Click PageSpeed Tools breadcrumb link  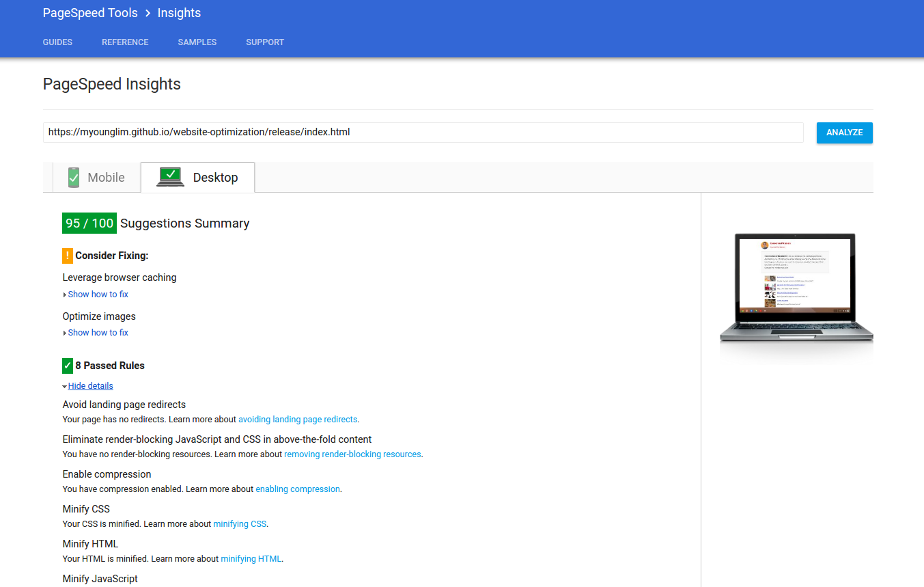[x=90, y=13]
